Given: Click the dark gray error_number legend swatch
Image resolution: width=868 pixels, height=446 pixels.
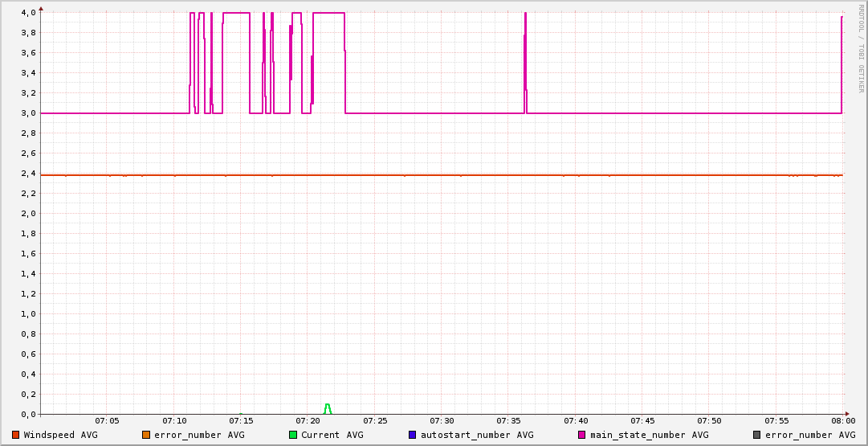Looking at the screenshot, I should click(756, 435).
